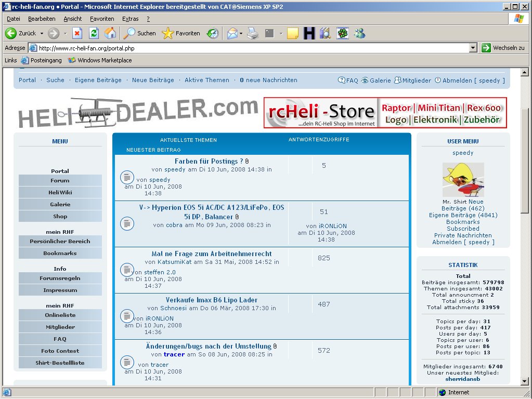This screenshot has height=399, width=532.
Task: Open dropdown arrow beside dark square icon
Action: point(281,34)
